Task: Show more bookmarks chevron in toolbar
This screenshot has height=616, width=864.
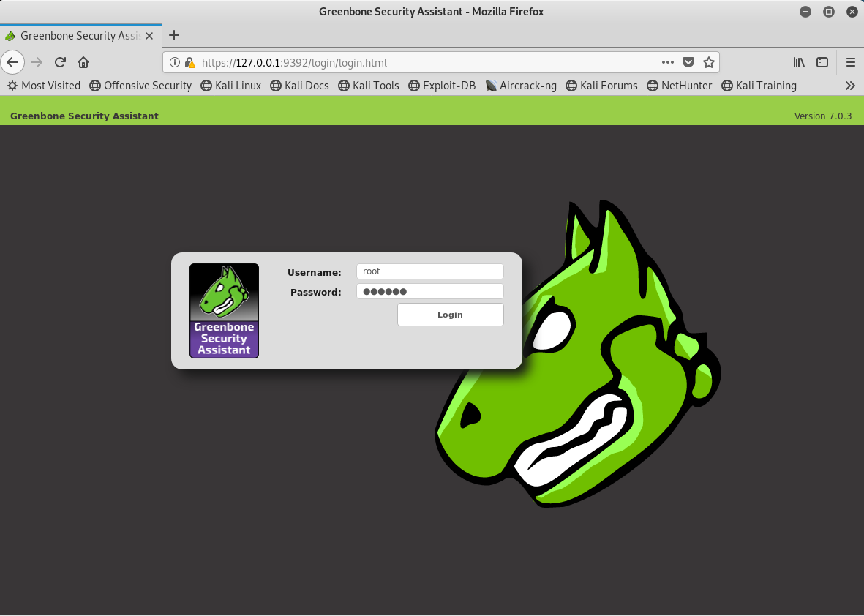Action: pos(850,86)
